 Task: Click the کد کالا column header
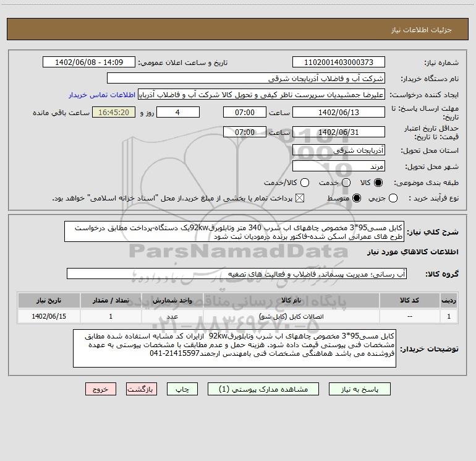[409, 300]
